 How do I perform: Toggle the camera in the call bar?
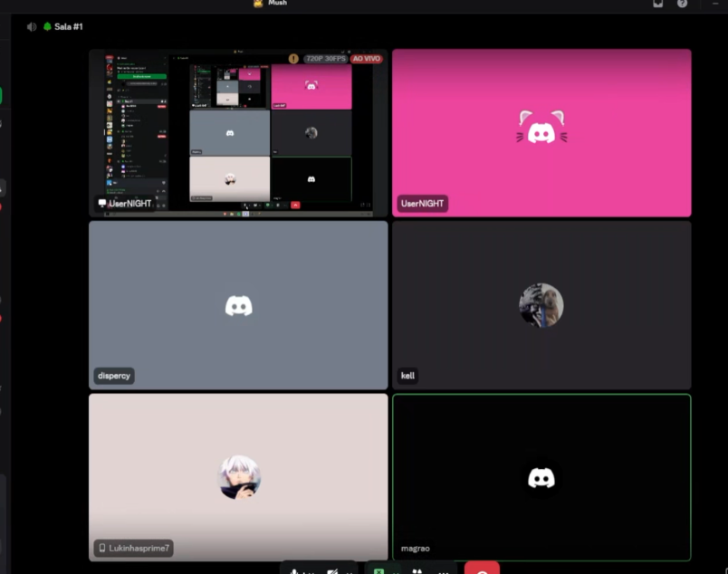[332, 570]
